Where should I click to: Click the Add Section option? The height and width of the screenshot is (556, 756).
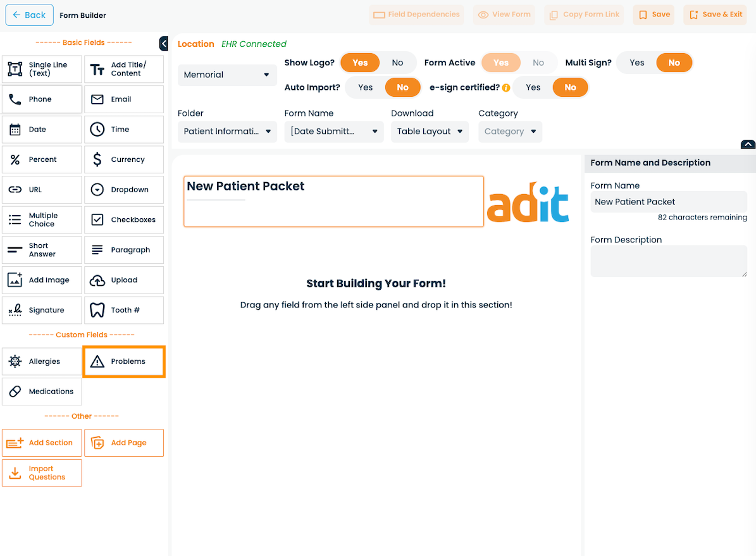tap(42, 443)
